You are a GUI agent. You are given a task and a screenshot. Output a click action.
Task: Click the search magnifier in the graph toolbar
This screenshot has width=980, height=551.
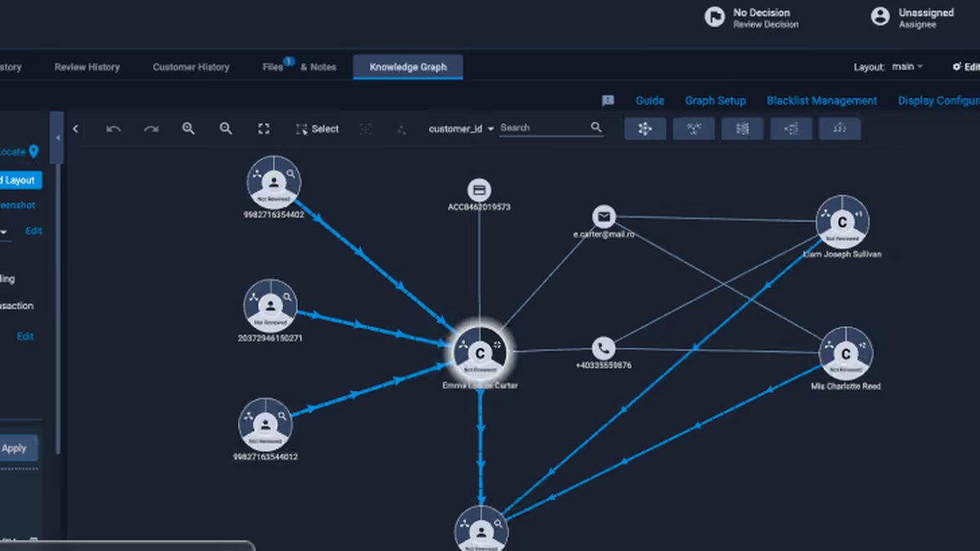coord(596,127)
